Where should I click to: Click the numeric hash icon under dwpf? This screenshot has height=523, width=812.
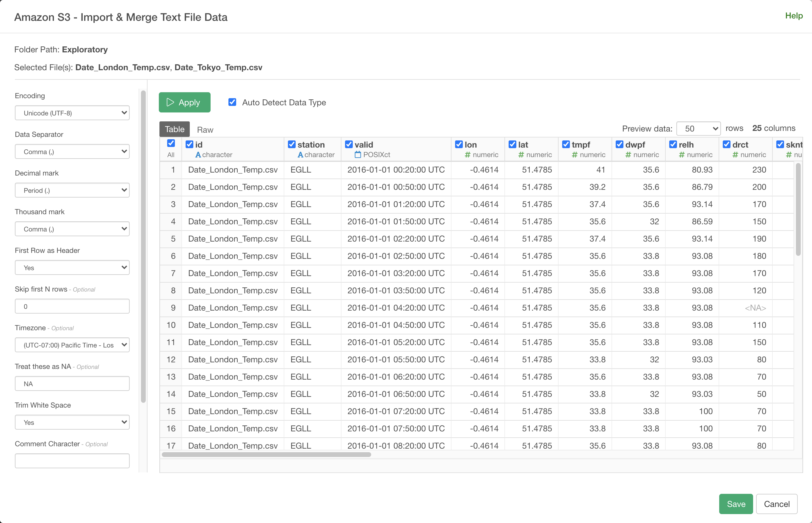coord(628,155)
